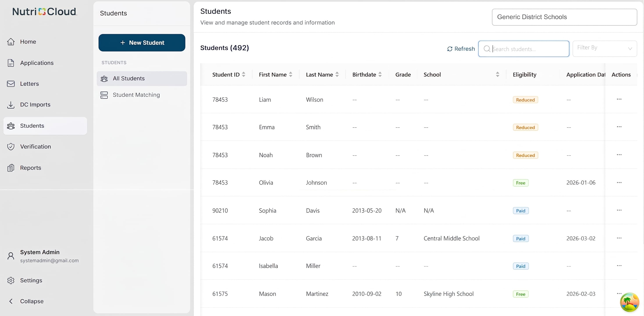Open the Filter By dropdown

point(605,48)
